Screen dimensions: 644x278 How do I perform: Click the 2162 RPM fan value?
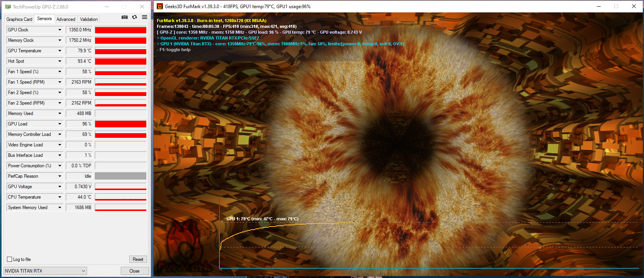80,103
